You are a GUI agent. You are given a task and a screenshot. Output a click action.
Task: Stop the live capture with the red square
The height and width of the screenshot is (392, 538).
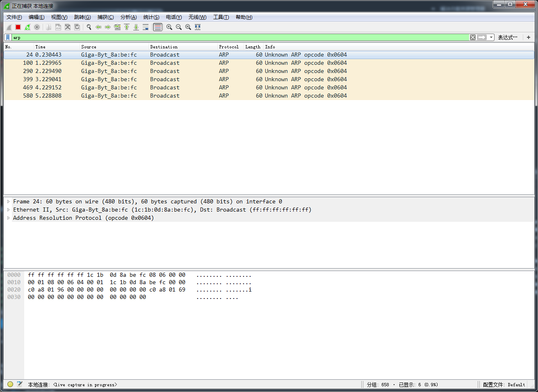(17, 27)
